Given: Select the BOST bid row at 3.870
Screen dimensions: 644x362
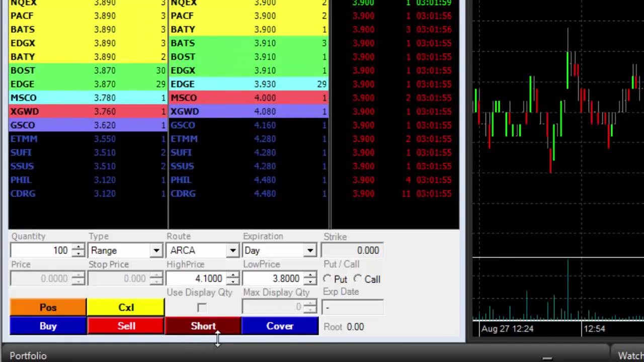Looking at the screenshot, I should click(x=88, y=70).
